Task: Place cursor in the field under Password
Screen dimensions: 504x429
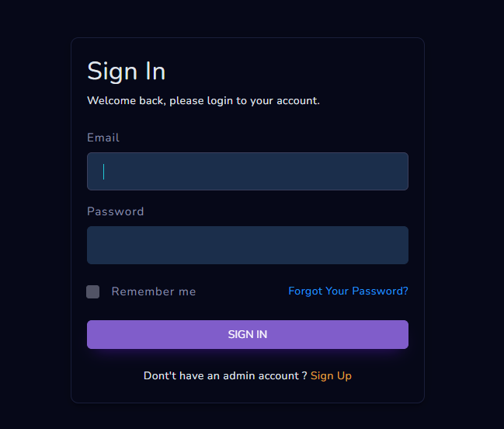Action: point(247,245)
